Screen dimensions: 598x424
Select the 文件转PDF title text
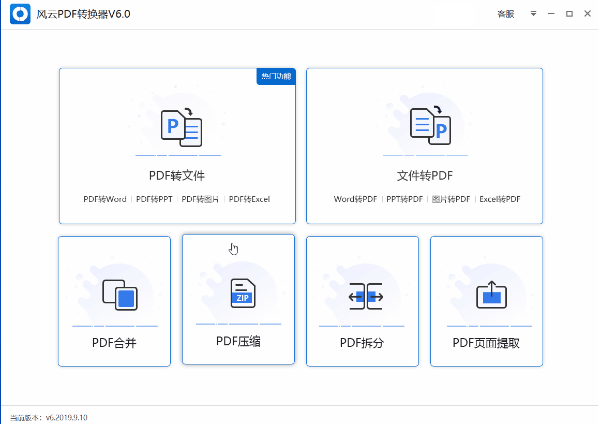pyautogui.click(x=425, y=176)
